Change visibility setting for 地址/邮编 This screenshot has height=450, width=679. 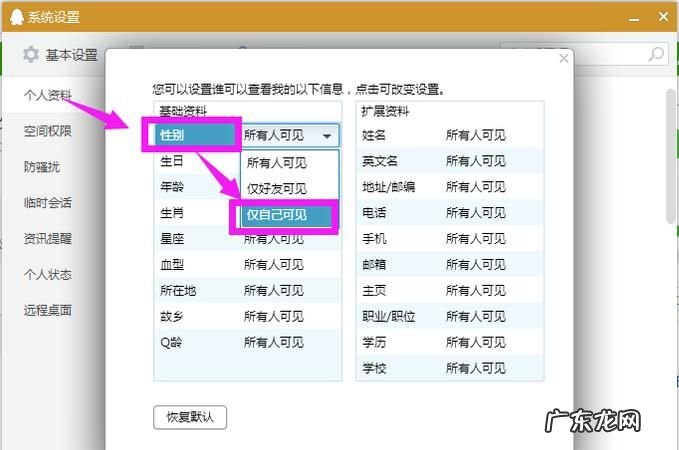coord(475,187)
